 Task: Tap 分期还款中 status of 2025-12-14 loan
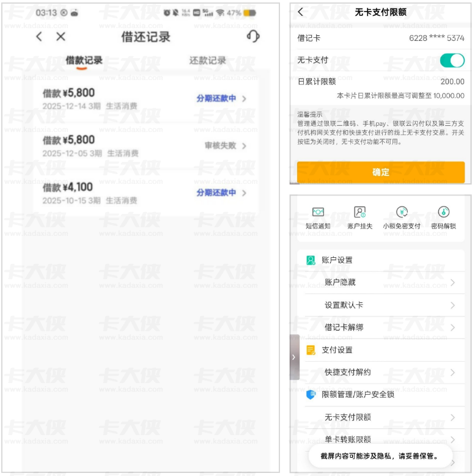point(216,98)
